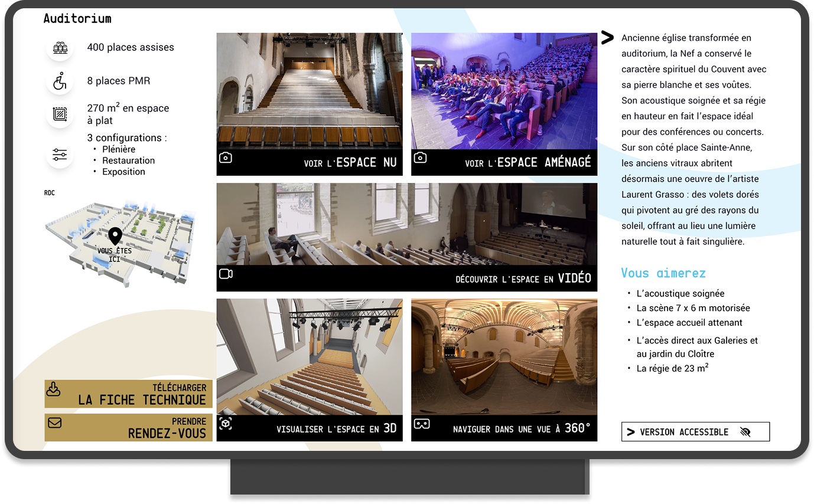Click L'accès direct aux Galeries item

[697, 347]
